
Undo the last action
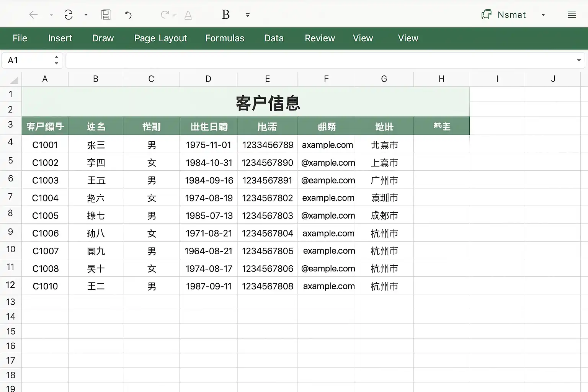(x=128, y=15)
